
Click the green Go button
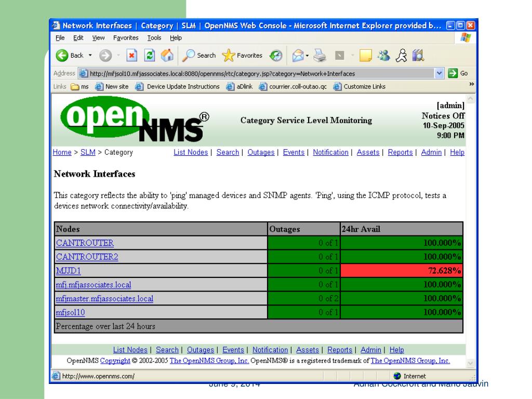(458, 73)
